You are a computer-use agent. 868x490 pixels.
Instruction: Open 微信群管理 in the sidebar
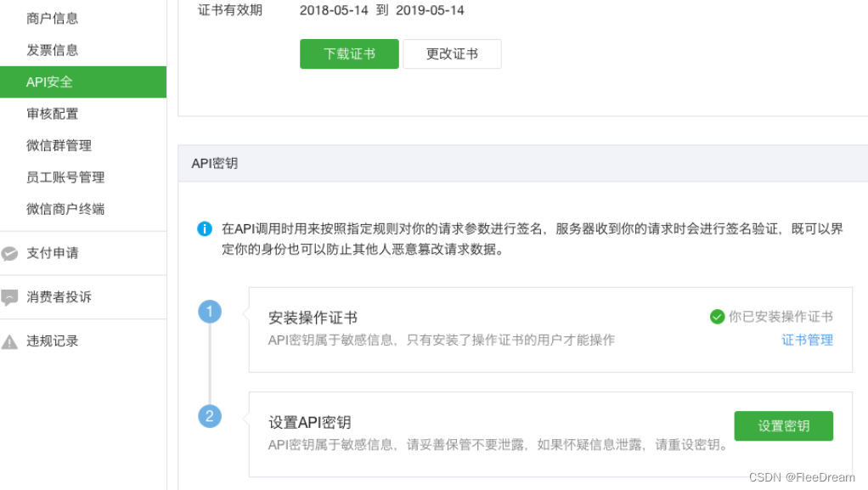[x=59, y=145]
